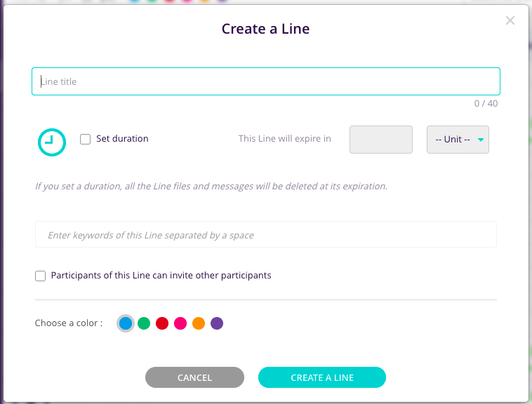Allow participants to invite other participants
Image resolution: width=532 pixels, height=404 pixels.
[x=41, y=276]
